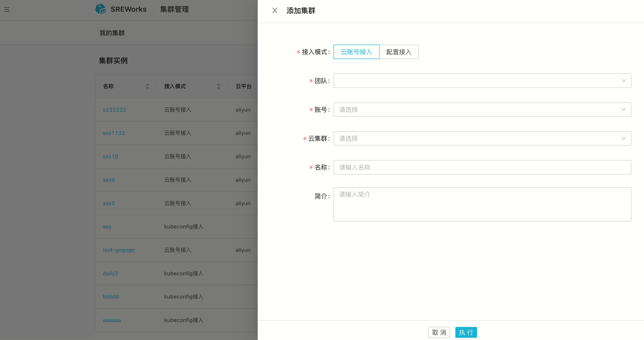Select 云账号接入 access mode
Screen dimensions: 644x340
pyautogui.click(x=356, y=52)
